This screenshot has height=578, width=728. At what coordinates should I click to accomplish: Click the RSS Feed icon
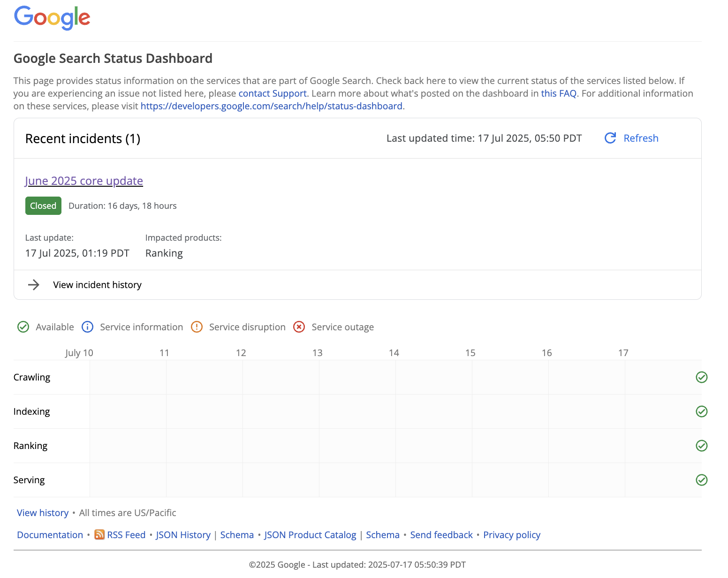point(99,534)
